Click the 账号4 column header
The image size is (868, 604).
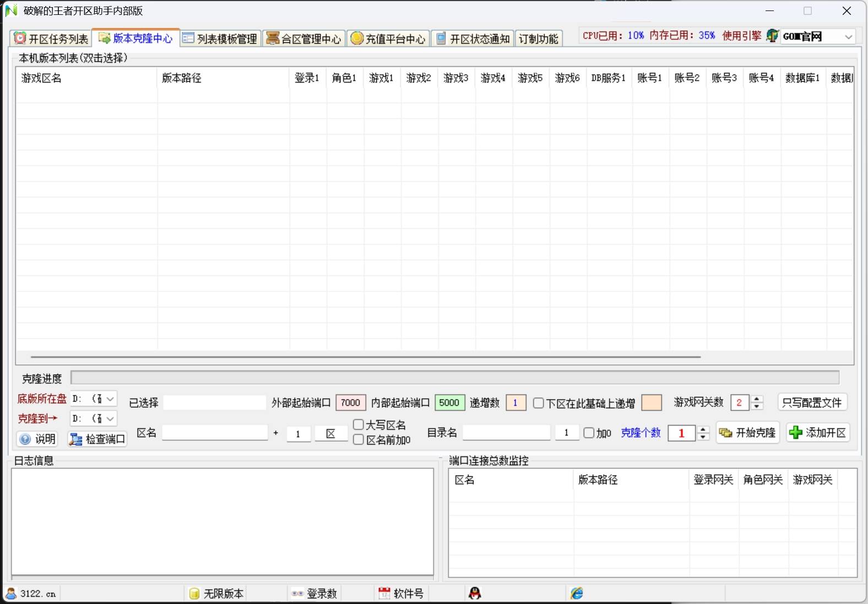762,78
